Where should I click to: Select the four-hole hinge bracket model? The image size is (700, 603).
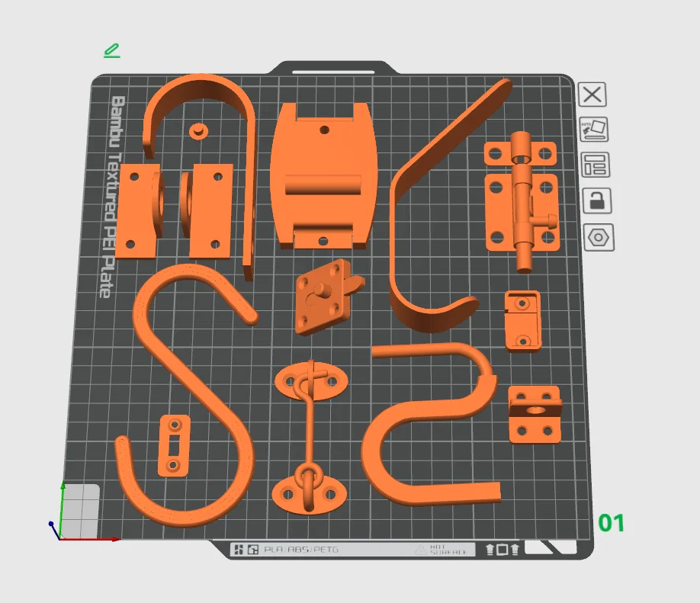click(535, 415)
